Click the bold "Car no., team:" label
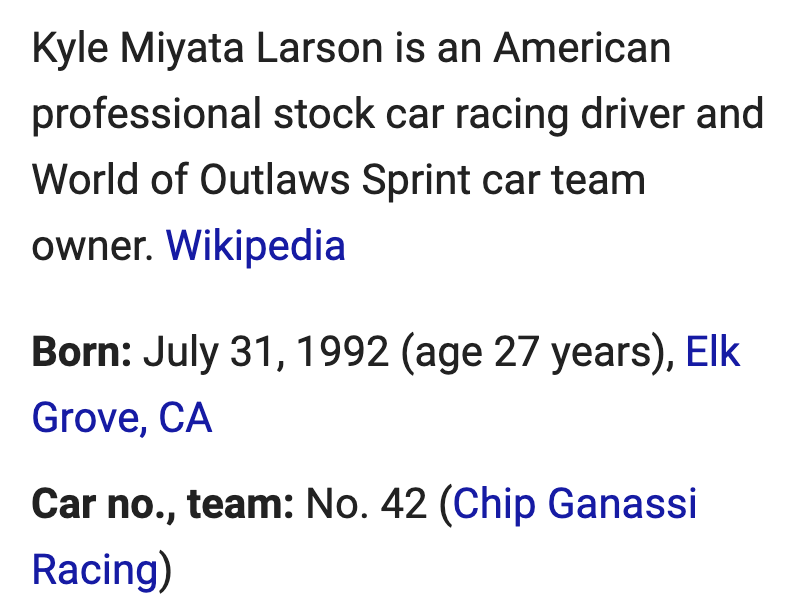 point(163,504)
